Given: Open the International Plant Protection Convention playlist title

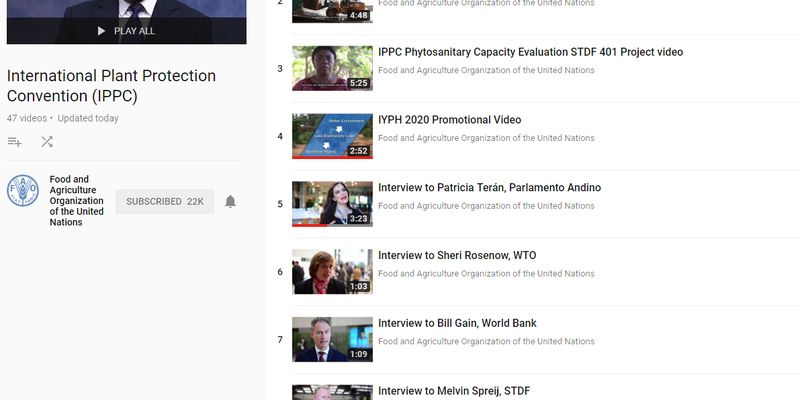Looking at the screenshot, I should tap(111, 86).
